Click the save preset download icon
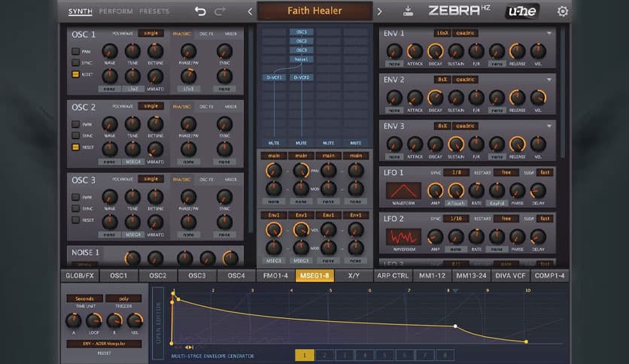This screenshot has height=364, width=629. point(408,11)
